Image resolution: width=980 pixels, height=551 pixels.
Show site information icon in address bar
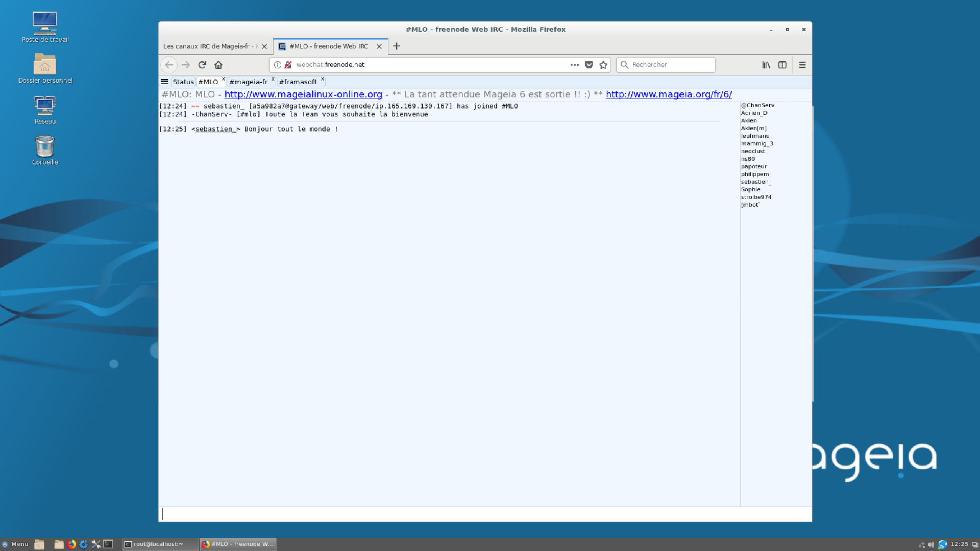(278, 65)
